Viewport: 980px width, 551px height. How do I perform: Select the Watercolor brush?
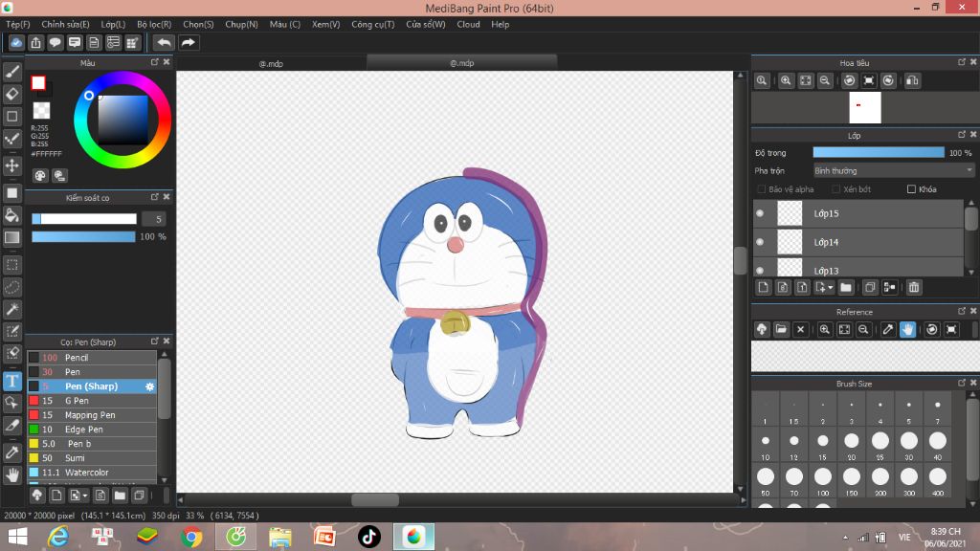coord(92,473)
